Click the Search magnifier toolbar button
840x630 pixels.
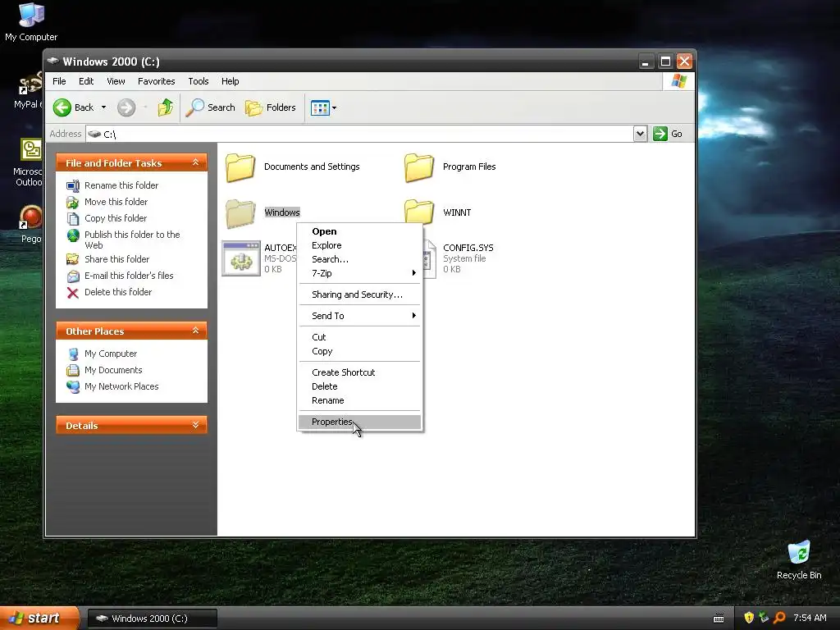[x=211, y=107]
